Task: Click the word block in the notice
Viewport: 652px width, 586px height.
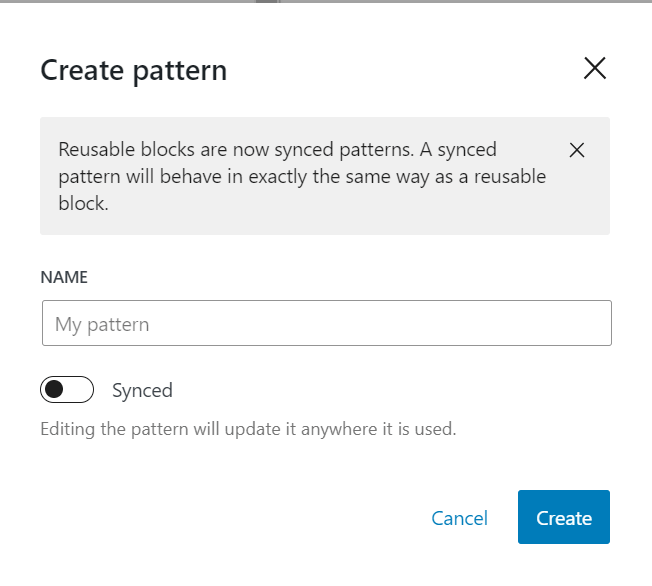Action: [x=83, y=203]
